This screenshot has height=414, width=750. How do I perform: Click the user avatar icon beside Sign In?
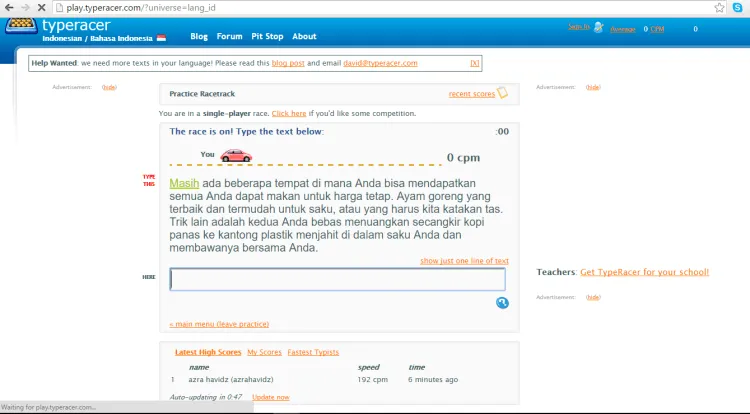[x=598, y=28]
